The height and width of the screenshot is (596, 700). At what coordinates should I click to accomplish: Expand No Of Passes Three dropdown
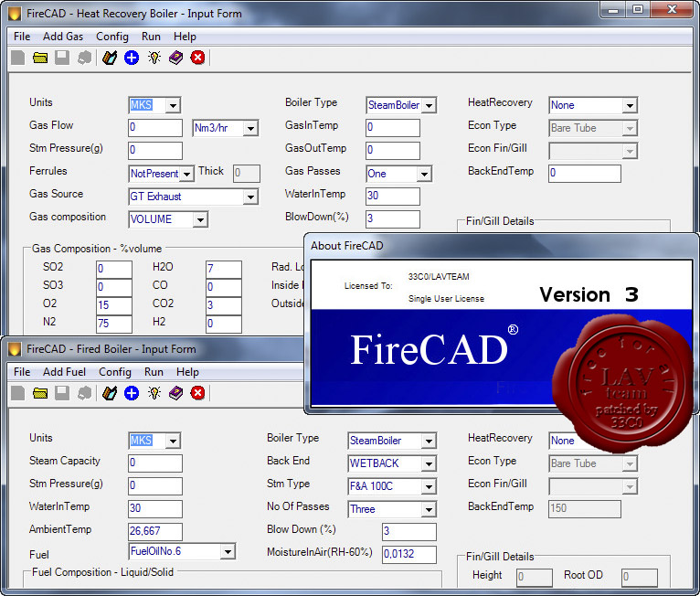click(x=429, y=509)
